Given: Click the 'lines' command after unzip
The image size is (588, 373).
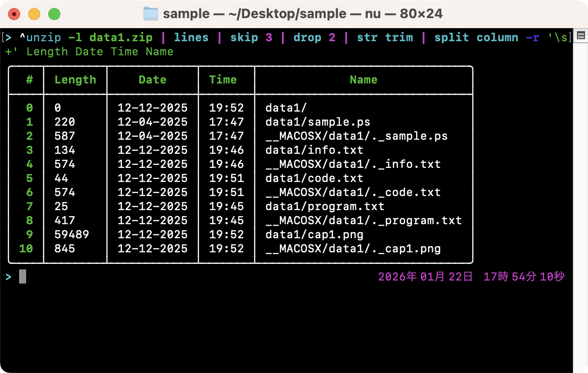Looking at the screenshot, I should (191, 37).
